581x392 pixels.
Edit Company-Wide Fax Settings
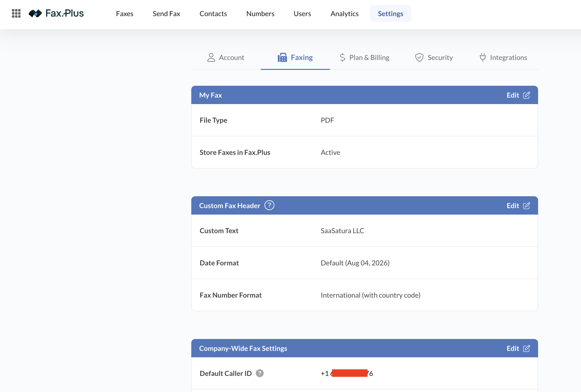click(518, 348)
